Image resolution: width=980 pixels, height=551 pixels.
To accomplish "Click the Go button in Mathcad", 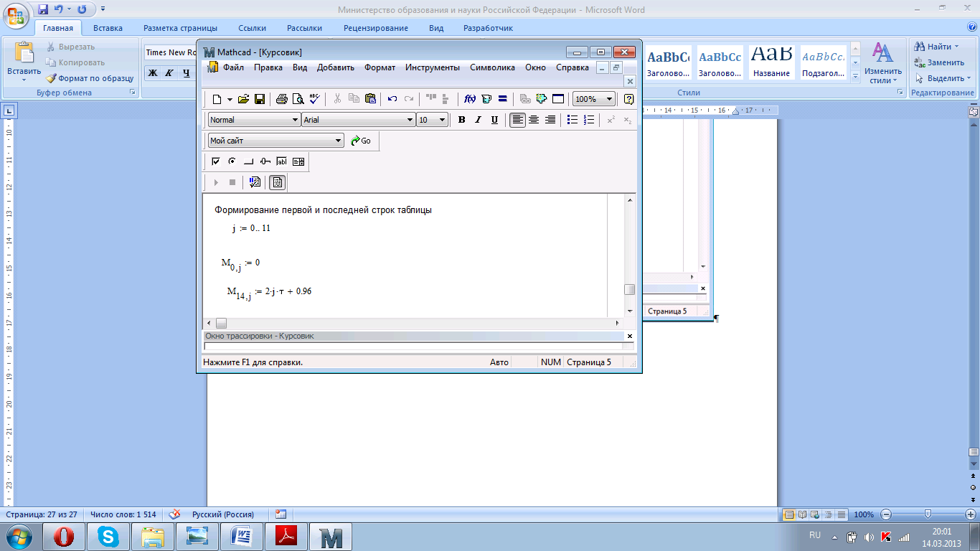I will coord(361,141).
